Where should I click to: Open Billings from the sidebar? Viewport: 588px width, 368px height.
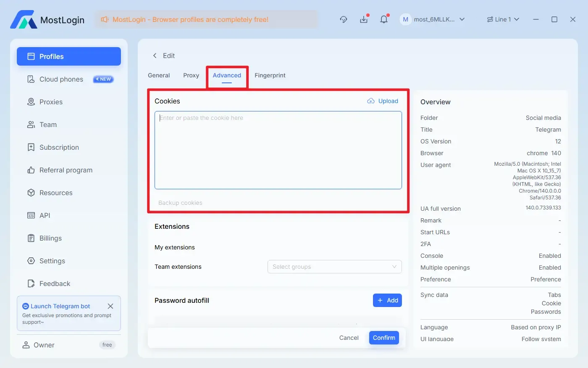click(50, 238)
